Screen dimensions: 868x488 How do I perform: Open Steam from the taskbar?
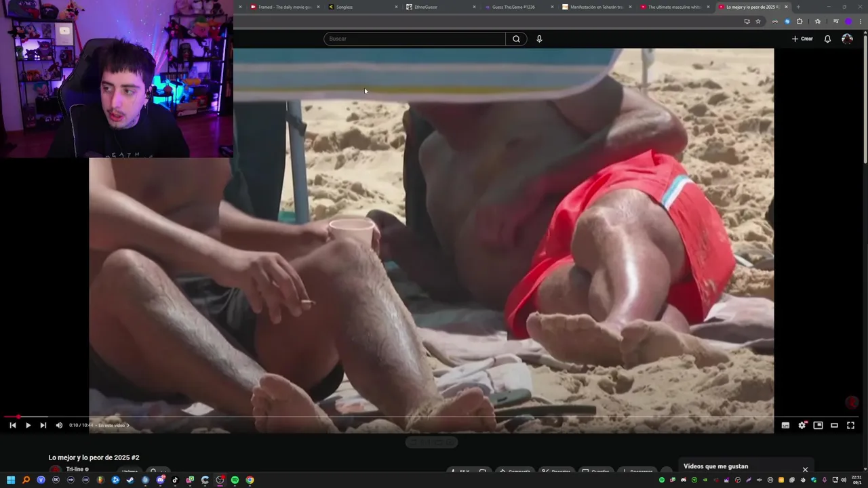130,480
